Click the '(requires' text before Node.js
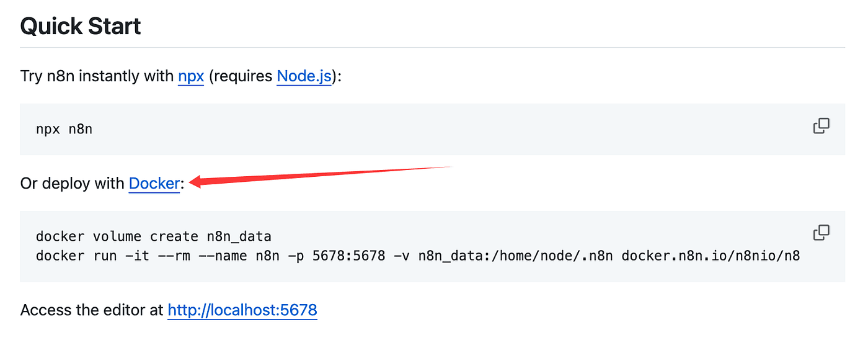868x340 pixels. [241, 76]
